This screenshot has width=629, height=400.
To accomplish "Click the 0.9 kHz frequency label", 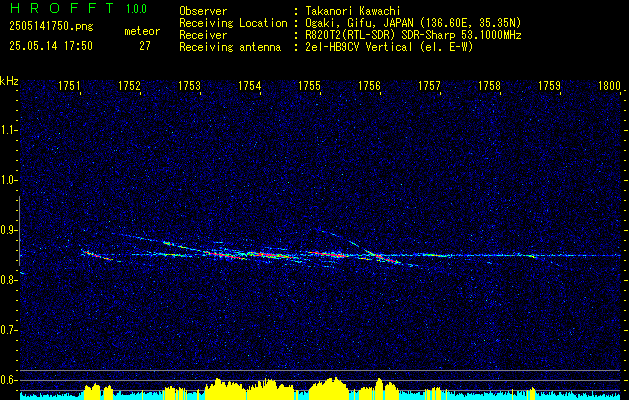I will tap(8, 230).
